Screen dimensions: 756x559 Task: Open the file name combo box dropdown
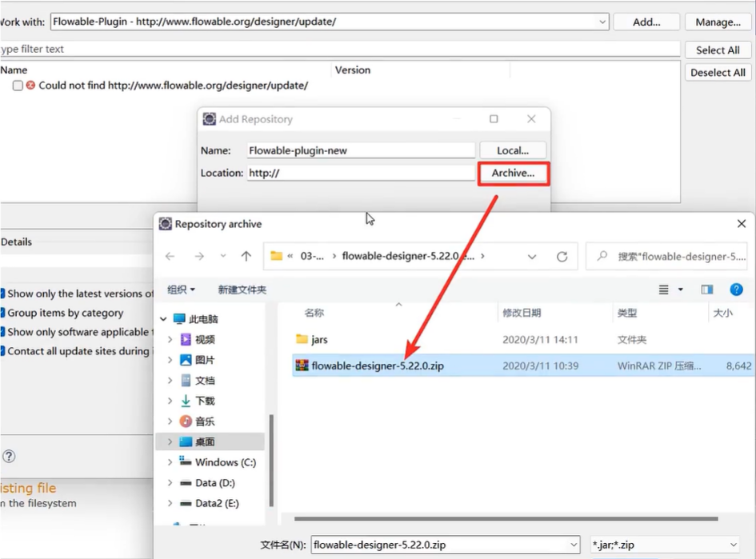[x=574, y=545]
